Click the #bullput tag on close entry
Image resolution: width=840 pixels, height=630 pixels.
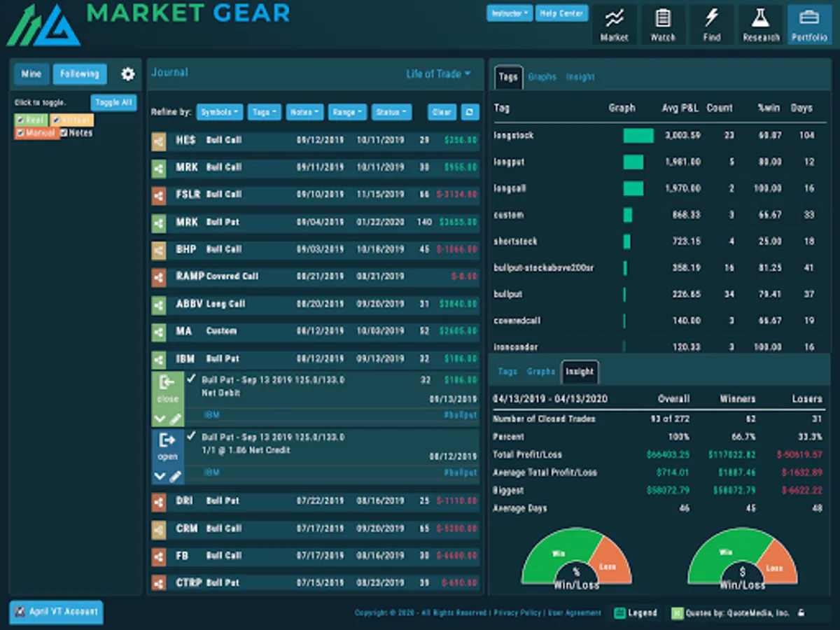click(x=460, y=415)
